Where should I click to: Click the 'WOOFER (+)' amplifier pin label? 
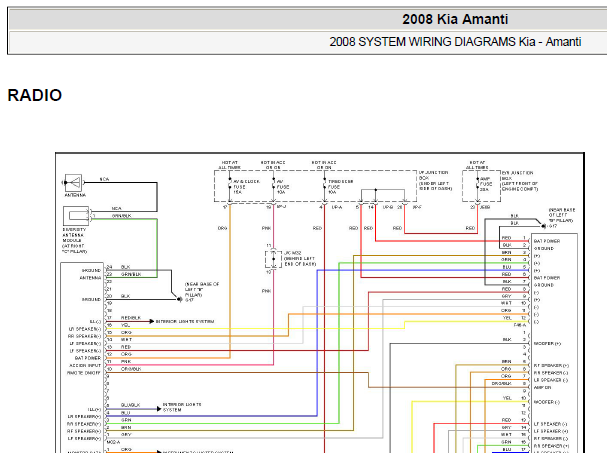click(547, 343)
